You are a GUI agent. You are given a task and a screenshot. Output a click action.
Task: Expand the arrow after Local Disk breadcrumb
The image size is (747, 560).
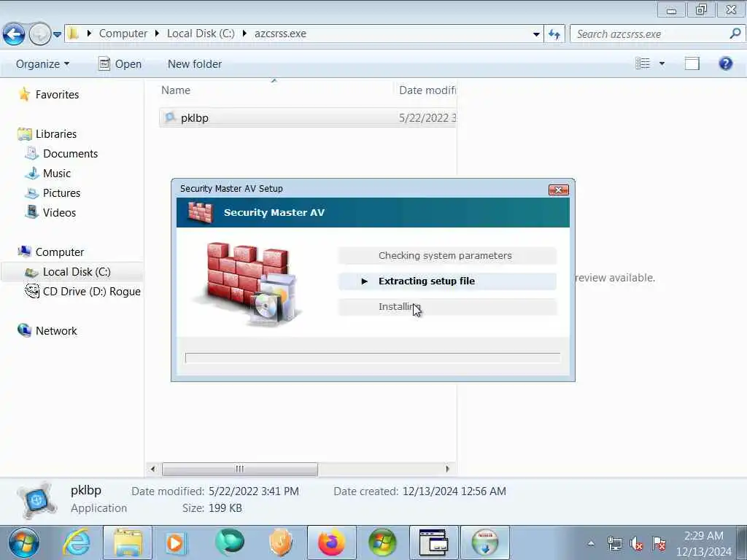(244, 34)
